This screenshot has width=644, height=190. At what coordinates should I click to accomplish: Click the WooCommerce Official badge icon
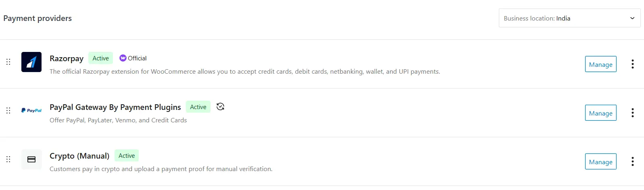point(123,58)
